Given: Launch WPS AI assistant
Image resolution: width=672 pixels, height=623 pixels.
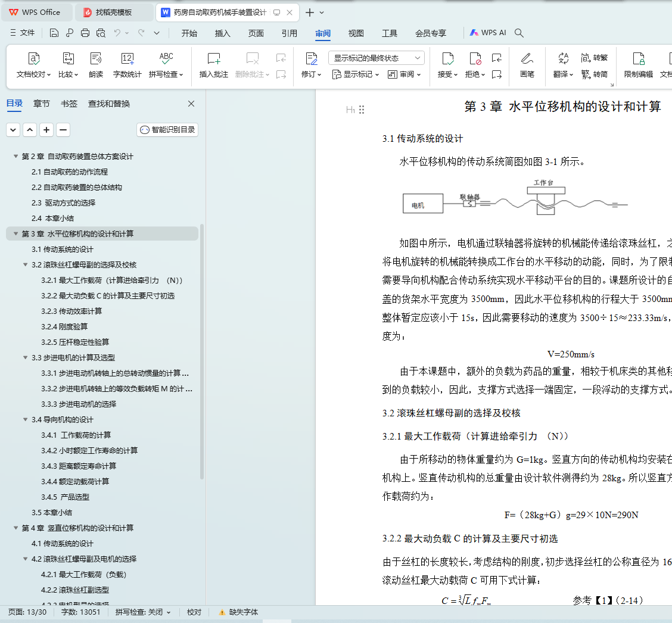Looking at the screenshot, I should pyautogui.click(x=488, y=33).
